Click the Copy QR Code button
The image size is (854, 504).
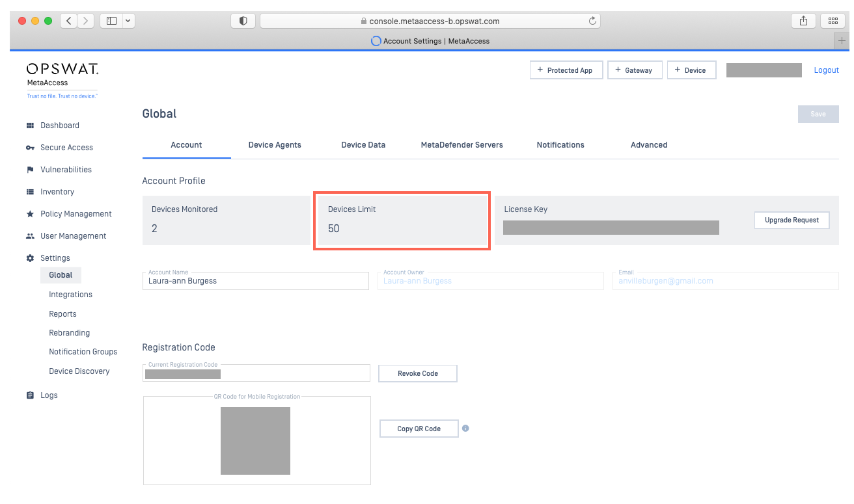tap(419, 429)
